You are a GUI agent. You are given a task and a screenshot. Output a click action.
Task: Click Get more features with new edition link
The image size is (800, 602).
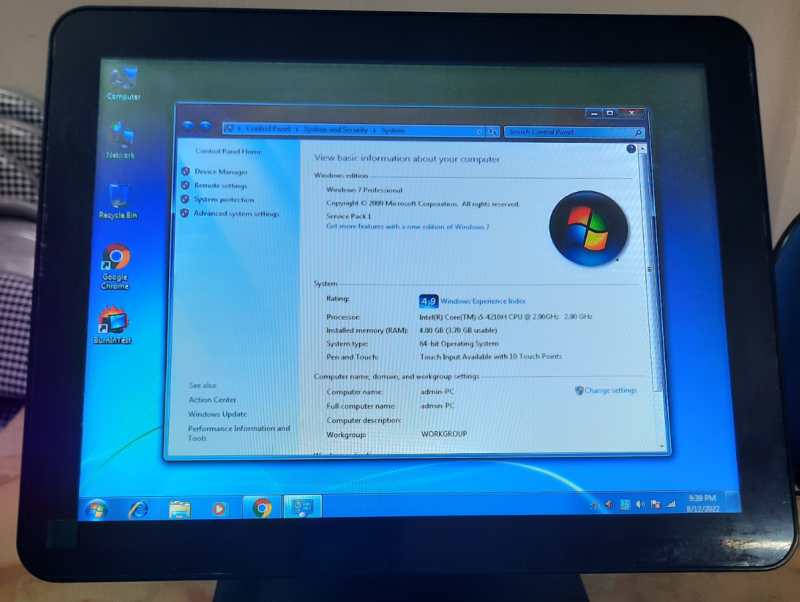pos(408,227)
